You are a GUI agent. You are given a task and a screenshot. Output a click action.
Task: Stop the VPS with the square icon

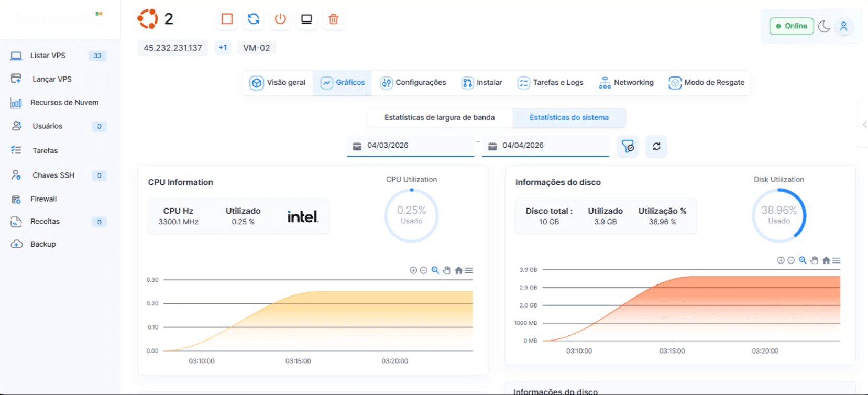(x=227, y=19)
